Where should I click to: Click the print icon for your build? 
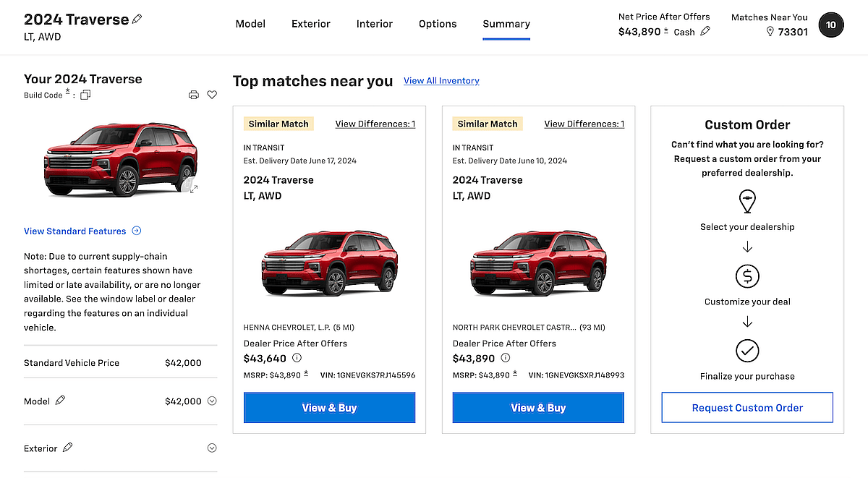[x=193, y=94]
